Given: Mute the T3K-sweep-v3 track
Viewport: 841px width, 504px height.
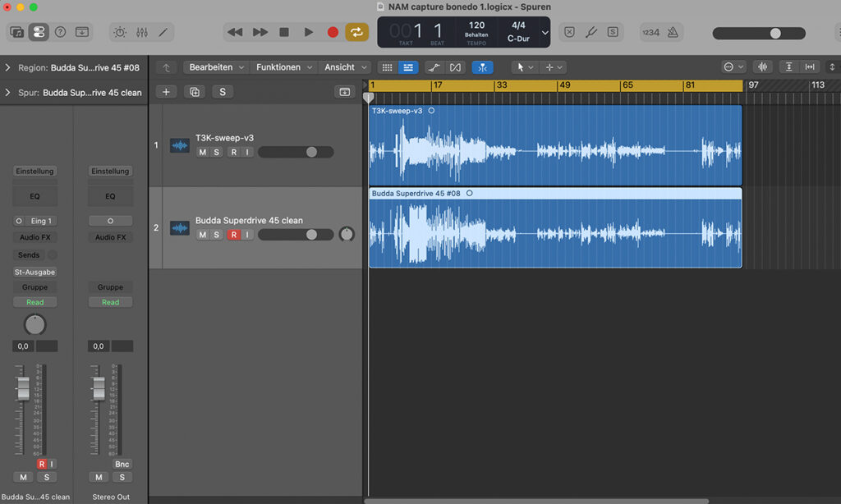Looking at the screenshot, I should [202, 153].
